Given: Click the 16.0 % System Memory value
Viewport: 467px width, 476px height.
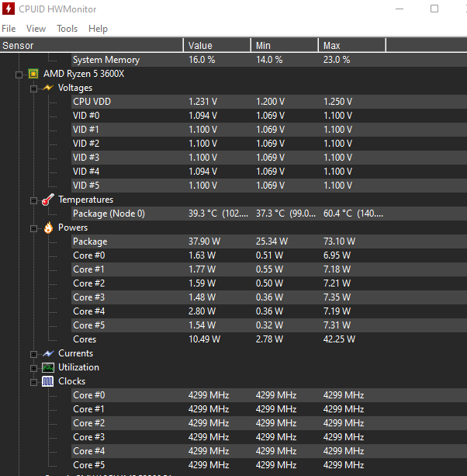Looking at the screenshot, I should click(x=202, y=60).
